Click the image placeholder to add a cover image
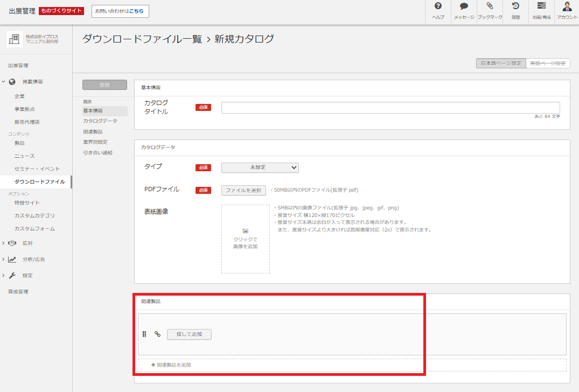 pyautogui.click(x=245, y=239)
